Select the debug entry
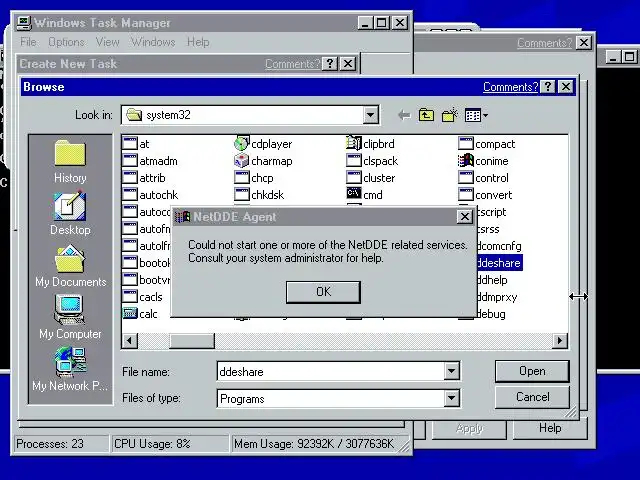This screenshot has height=480, width=640. pyautogui.click(x=491, y=314)
